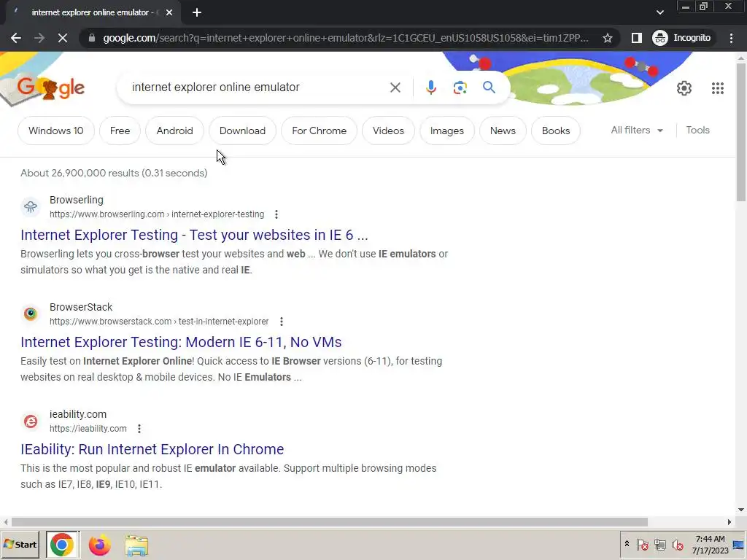This screenshot has width=747, height=560.
Task: Apply the Download filter chip
Action: pos(242,131)
